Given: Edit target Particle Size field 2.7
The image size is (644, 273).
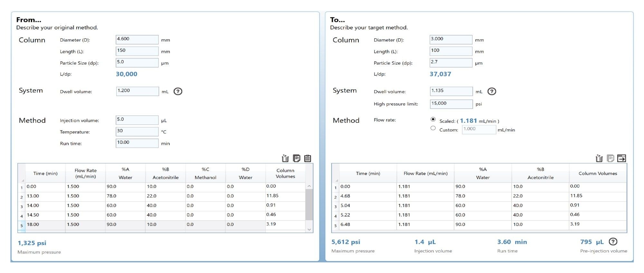Looking at the screenshot, I should [451, 63].
